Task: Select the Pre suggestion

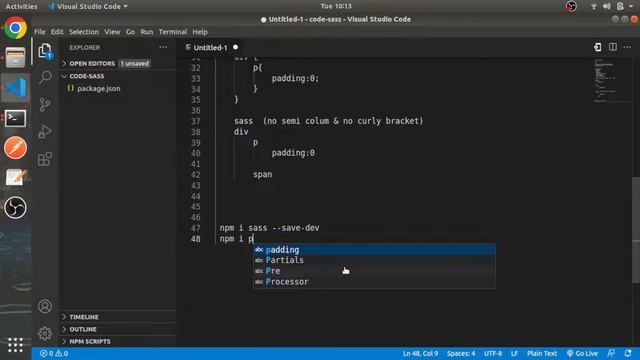Action: [x=374, y=271]
